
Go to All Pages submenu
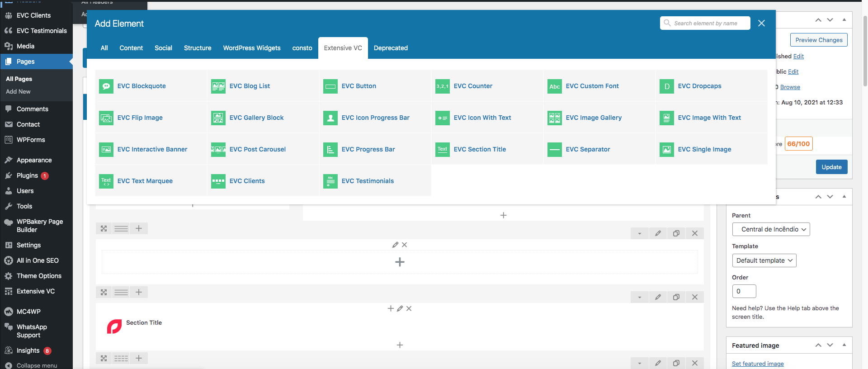(19, 79)
